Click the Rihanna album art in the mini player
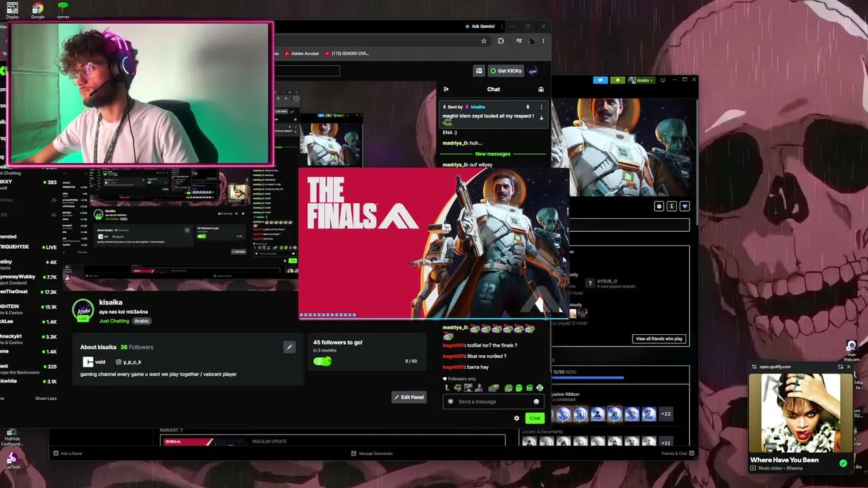This screenshot has height=488, width=868. pyautogui.click(x=801, y=412)
